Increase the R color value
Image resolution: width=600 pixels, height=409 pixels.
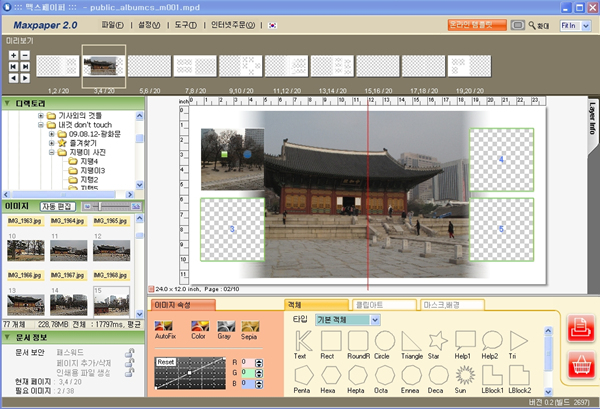tap(259, 360)
